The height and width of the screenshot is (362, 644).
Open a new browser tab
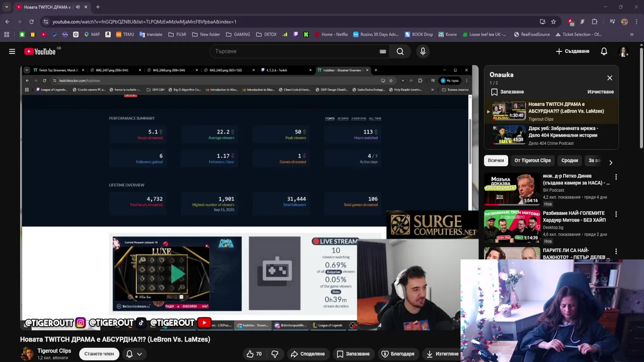pyautogui.click(x=98, y=7)
